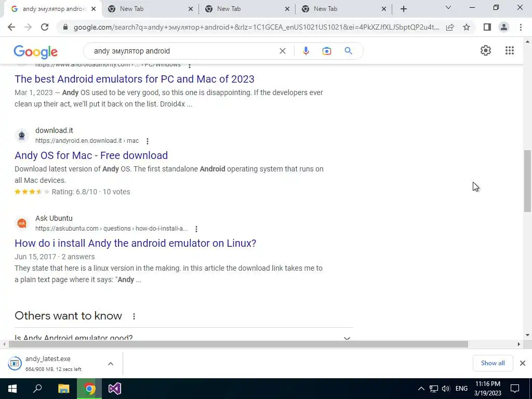Open the andy_latest.exe file icon in downloads bar

click(x=15, y=363)
